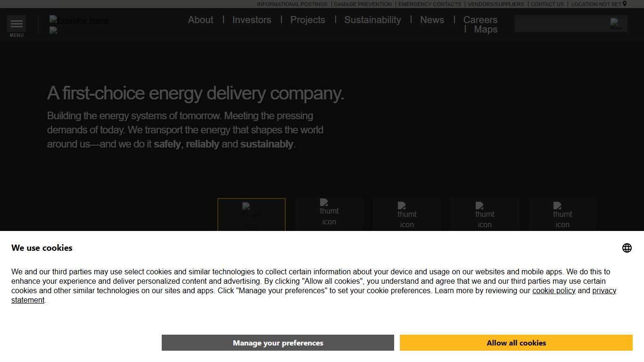The image size is (644, 362).
Task: Select the third carousel thumbnail icon
Action: 407,214
